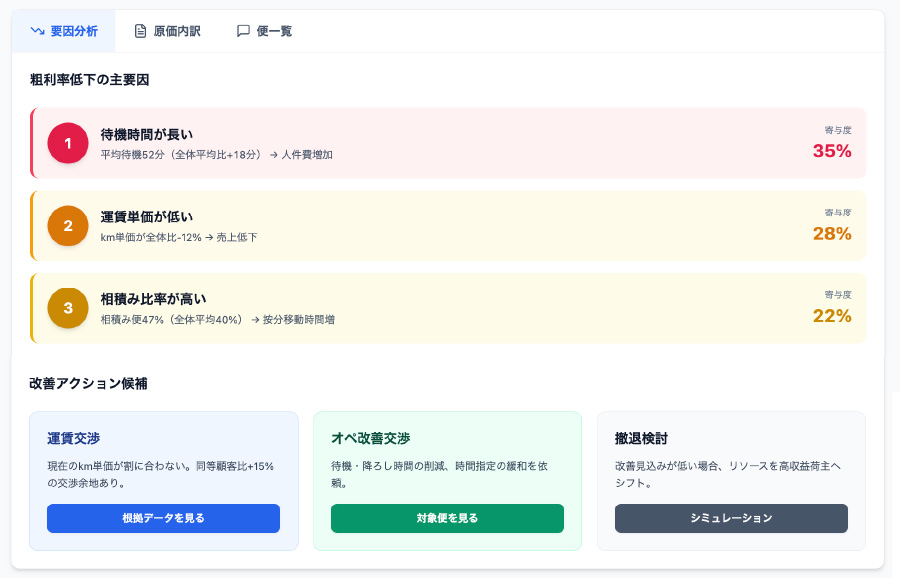Click the 28% contribution value
The image size is (900, 578).
point(832,234)
